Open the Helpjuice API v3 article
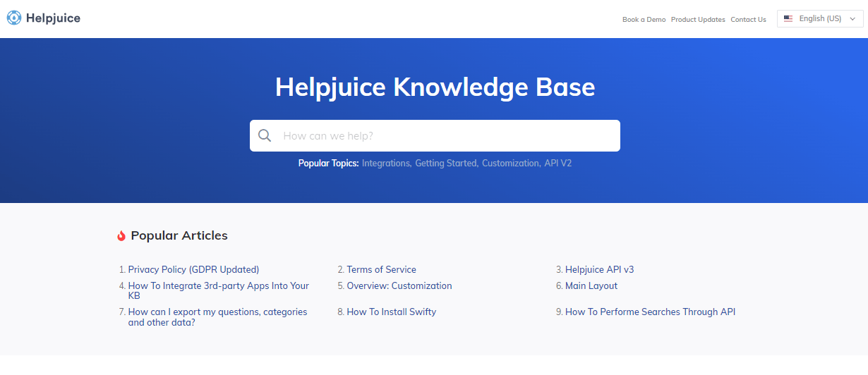 600,269
